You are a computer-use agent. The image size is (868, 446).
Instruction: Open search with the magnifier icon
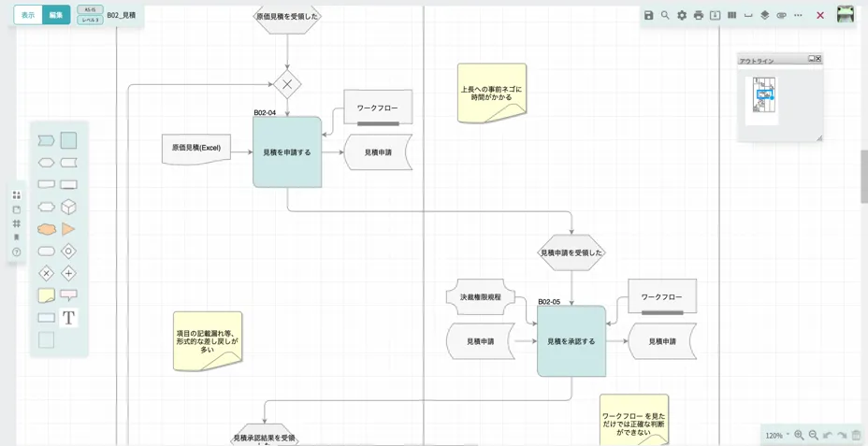click(665, 16)
